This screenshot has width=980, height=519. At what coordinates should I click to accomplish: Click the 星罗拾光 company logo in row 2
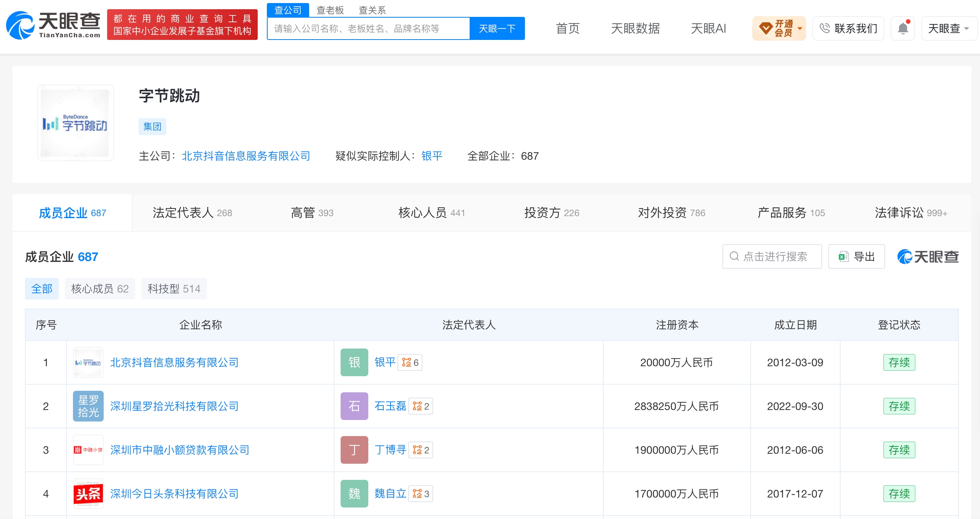pyautogui.click(x=88, y=406)
